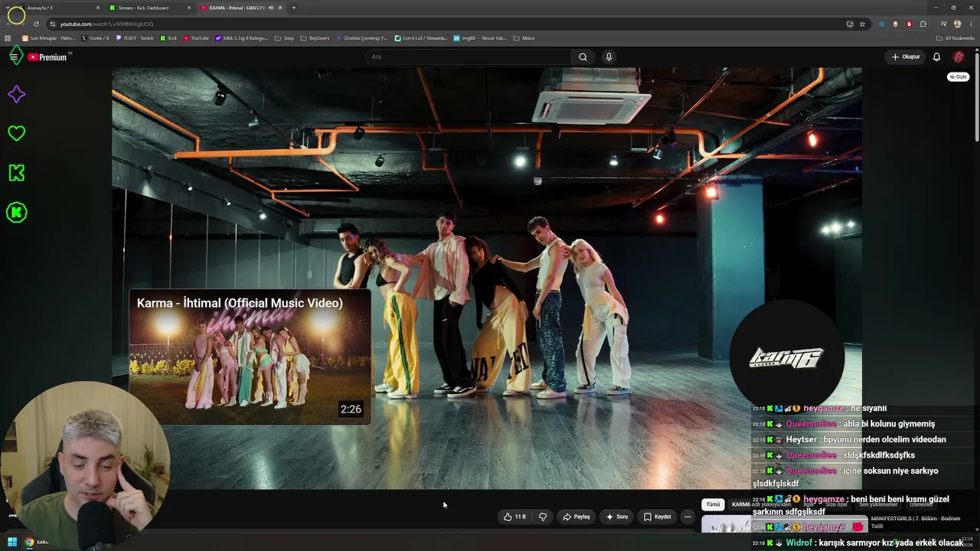The width and height of the screenshot is (980, 551).
Task: Open a new browser tab
Action: point(294,8)
